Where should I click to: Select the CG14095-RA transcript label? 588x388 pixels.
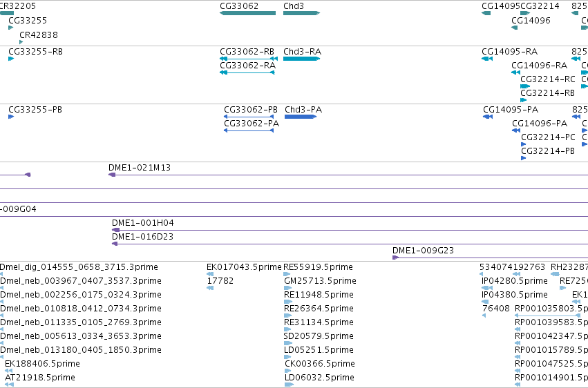510,51
